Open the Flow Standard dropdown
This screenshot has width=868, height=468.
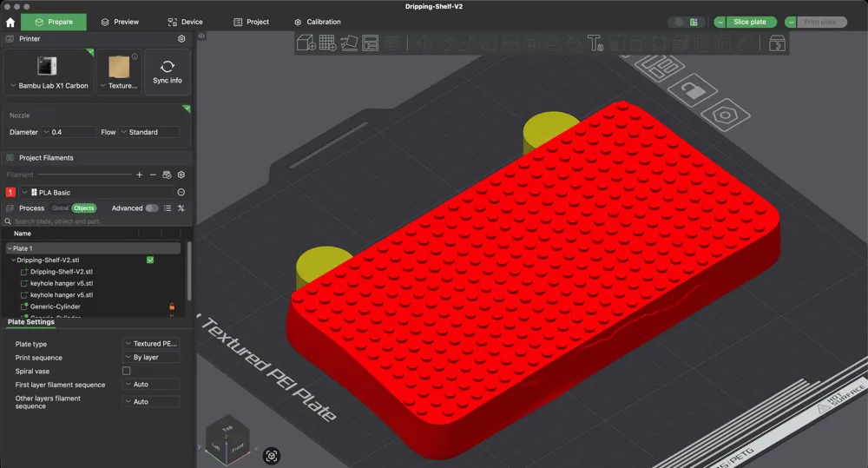tap(149, 132)
